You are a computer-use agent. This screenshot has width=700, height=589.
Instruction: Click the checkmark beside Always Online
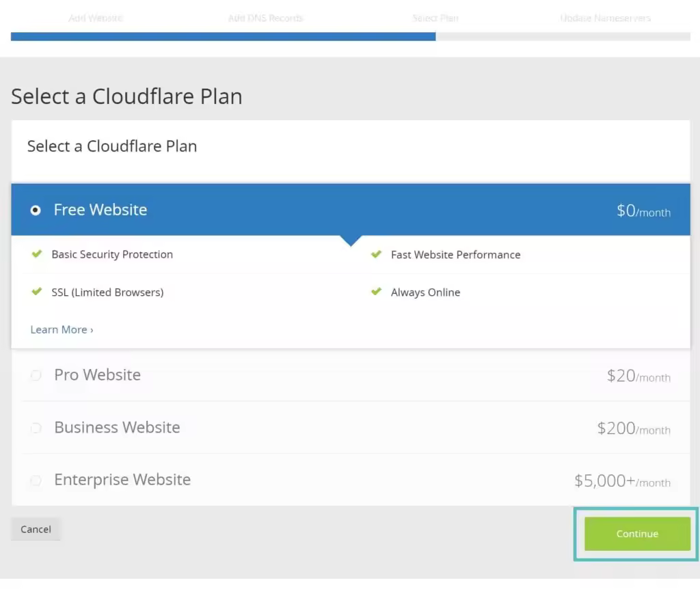pos(377,292)
